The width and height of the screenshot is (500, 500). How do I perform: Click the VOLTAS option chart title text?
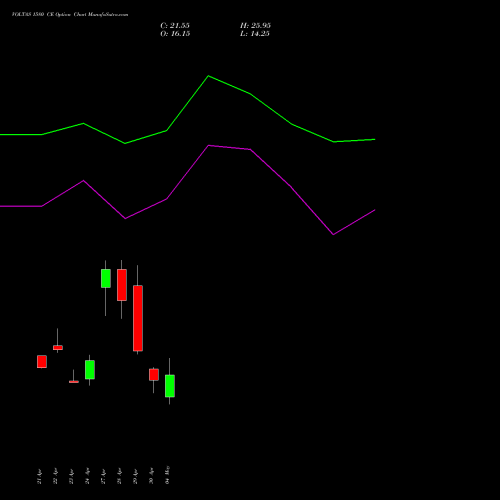coord(70,15)
